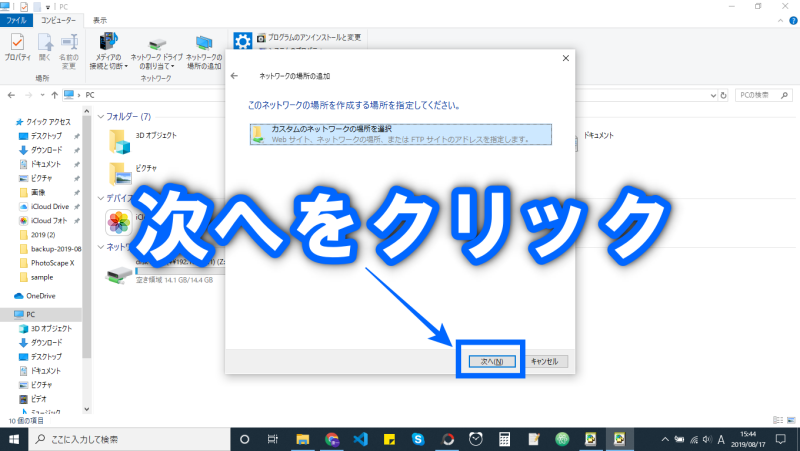Screen dimensions: 800x451
Task: Select カスタムのネットワークの場所を選択 option
Action: pos(400,134)
